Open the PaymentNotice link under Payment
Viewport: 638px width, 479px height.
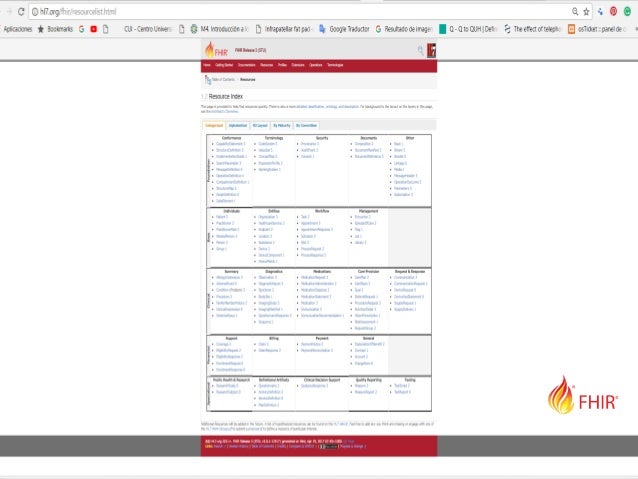click(312, 344)
